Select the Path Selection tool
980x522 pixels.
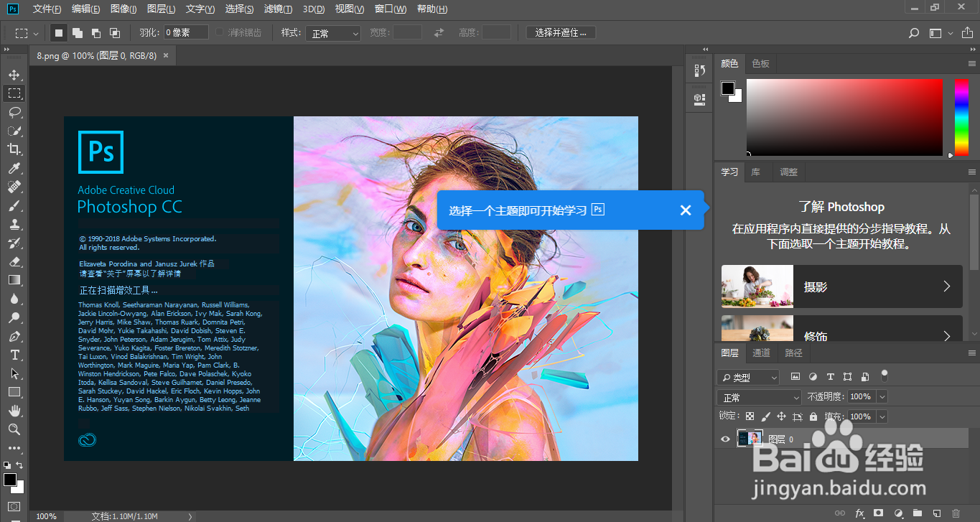click(x=14, y=373)
